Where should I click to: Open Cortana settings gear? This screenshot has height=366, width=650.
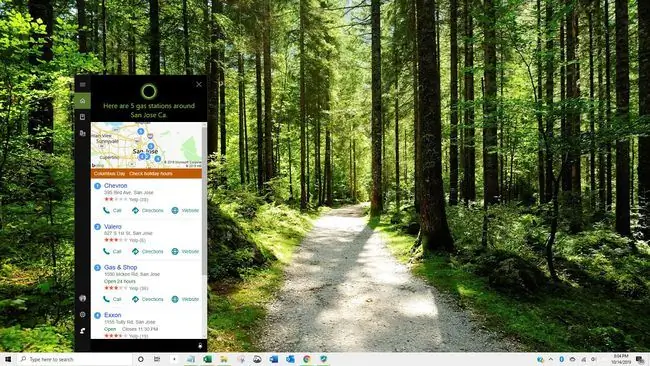(x=82, y=315)
